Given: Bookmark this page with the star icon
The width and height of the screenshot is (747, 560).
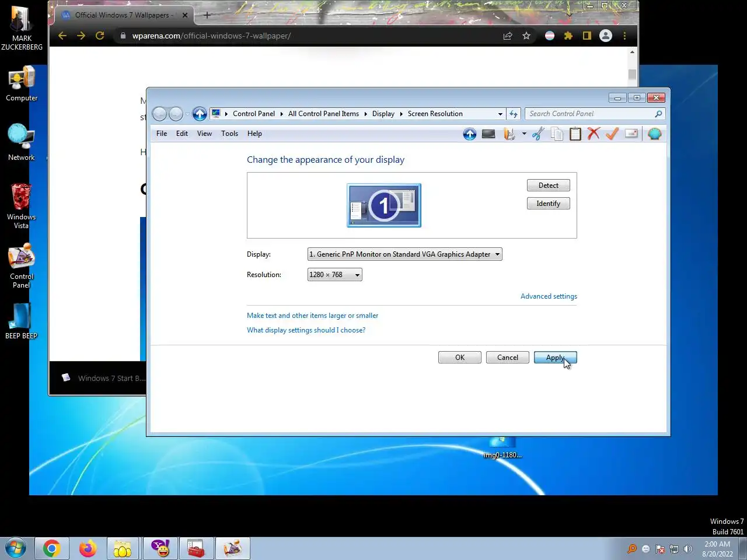Looking at the screenshot, I should (526, 36).
